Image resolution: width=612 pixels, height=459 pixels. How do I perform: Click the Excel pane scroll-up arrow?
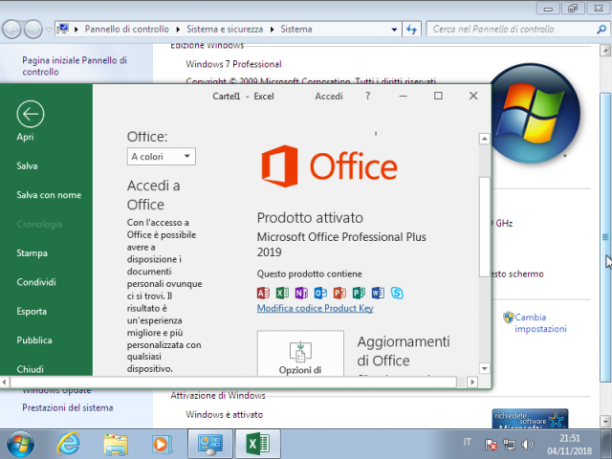click(x=484, y=139)
